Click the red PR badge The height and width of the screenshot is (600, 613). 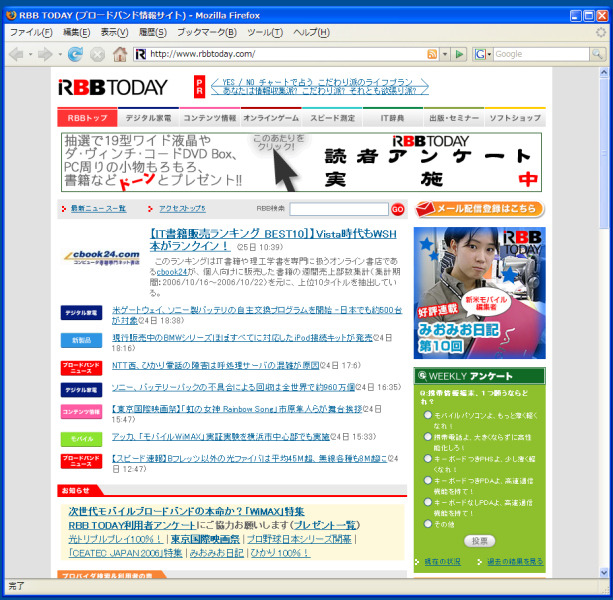coord(199,87)
